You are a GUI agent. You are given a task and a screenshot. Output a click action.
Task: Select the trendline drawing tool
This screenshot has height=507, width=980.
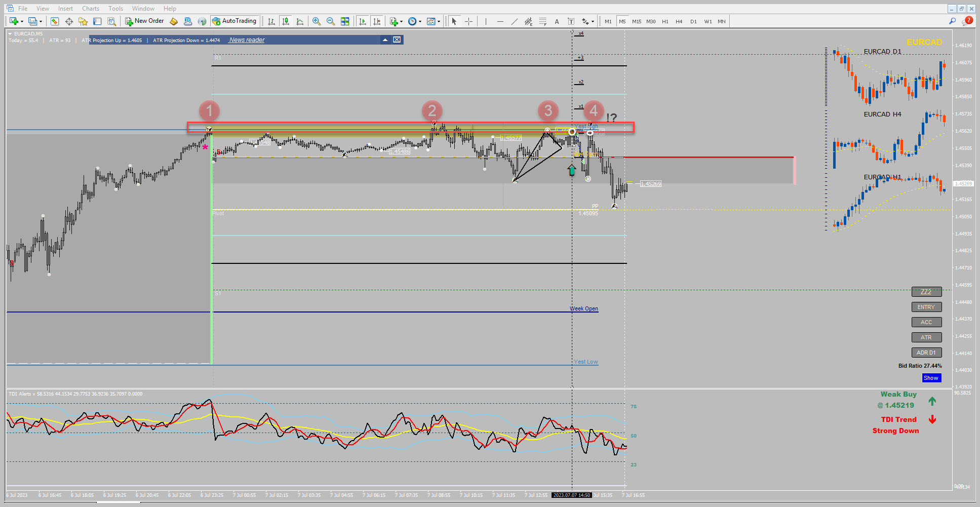tap(515, 21)
